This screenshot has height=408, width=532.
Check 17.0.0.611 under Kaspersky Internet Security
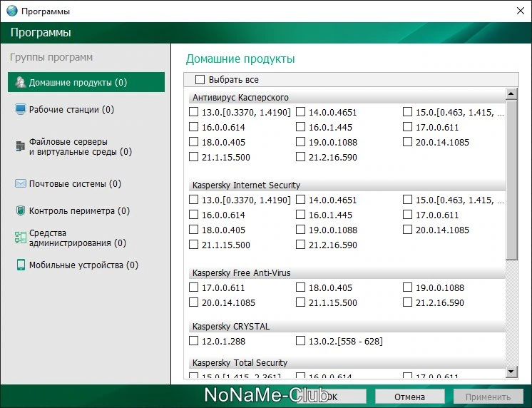pos(407,215)
